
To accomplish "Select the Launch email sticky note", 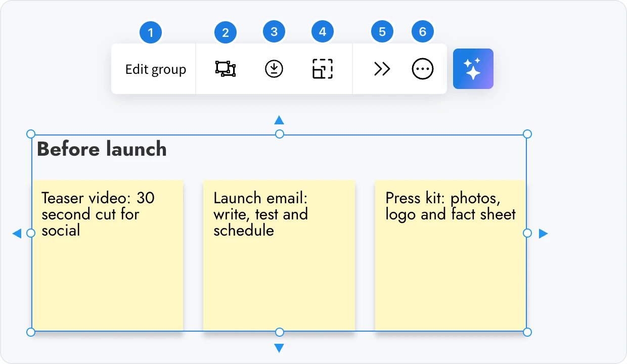I will pyautogui.click(x=279, y=255).
